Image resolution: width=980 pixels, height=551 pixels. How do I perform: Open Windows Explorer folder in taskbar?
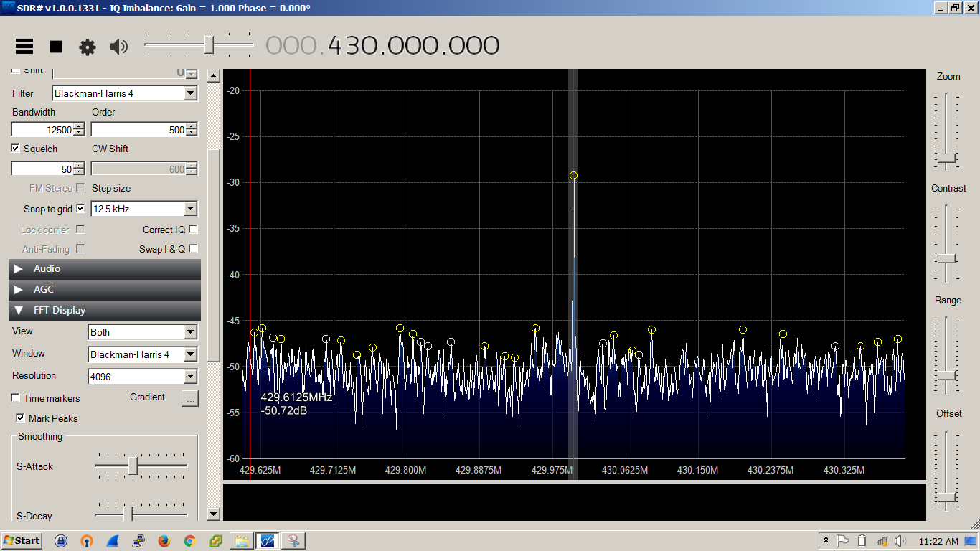tap(241, 541)
